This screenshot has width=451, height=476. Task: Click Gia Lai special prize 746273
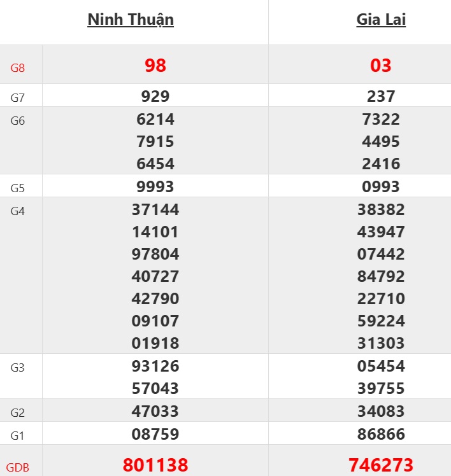[381, 465]
